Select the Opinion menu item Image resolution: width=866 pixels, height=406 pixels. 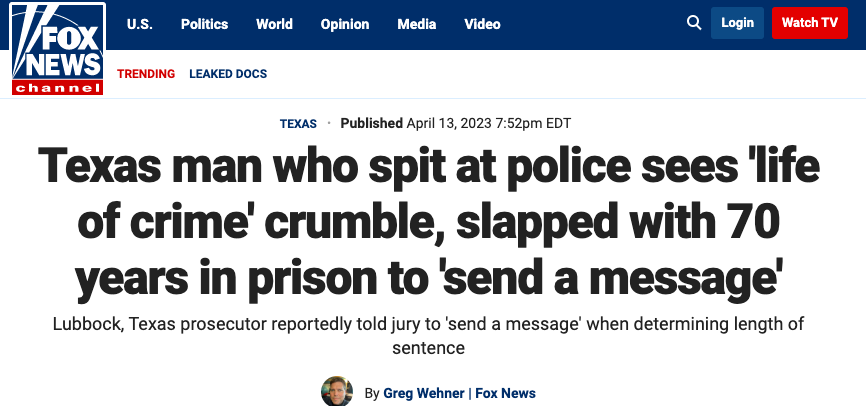pos(345,24)
